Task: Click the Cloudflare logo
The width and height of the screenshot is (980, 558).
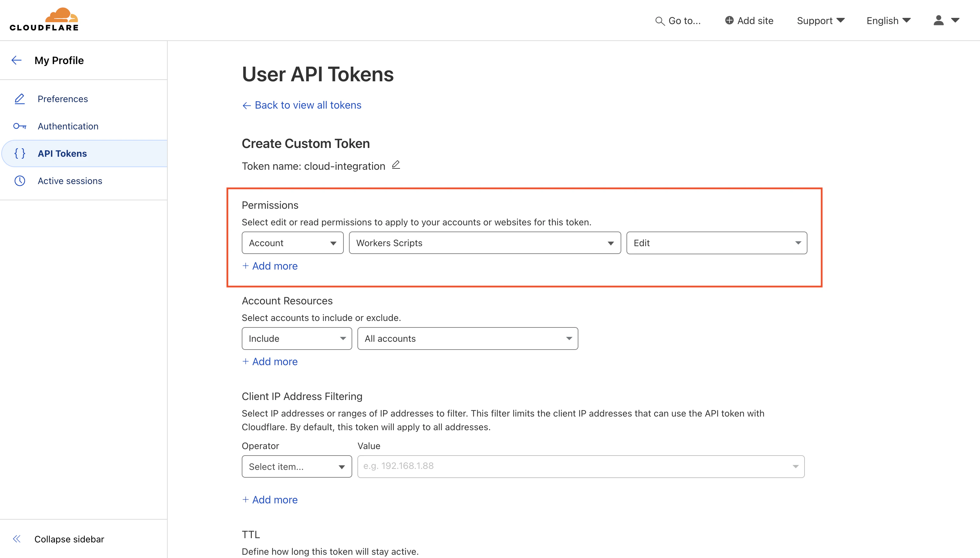Action: point(44,20)
